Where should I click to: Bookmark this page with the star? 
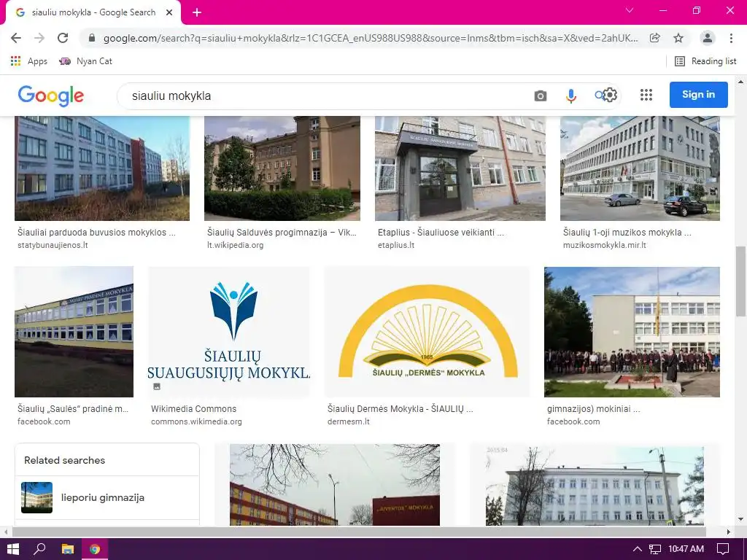click(678, 38)
